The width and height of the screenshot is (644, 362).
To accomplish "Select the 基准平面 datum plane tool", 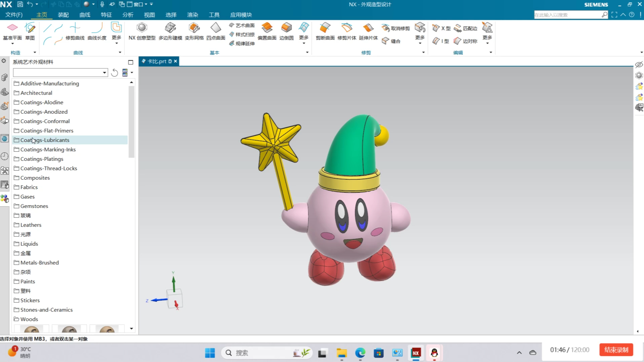I will pyautogui.click(x=12, y=31).
